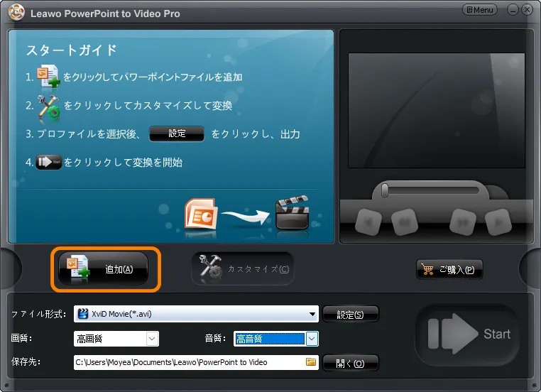Viewport: 541px width, 392px height.
Task: Expand the 音質 audio quality dropdown arrow
Action: [312, 339]
